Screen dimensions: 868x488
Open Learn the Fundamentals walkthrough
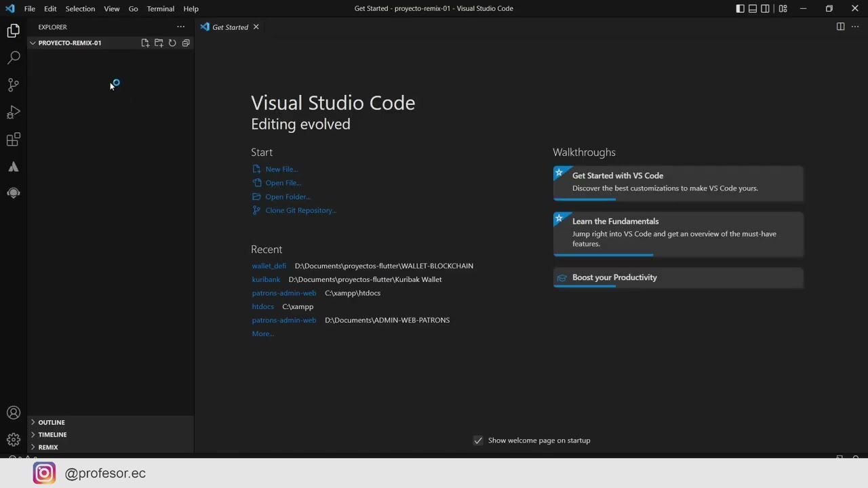678,235
